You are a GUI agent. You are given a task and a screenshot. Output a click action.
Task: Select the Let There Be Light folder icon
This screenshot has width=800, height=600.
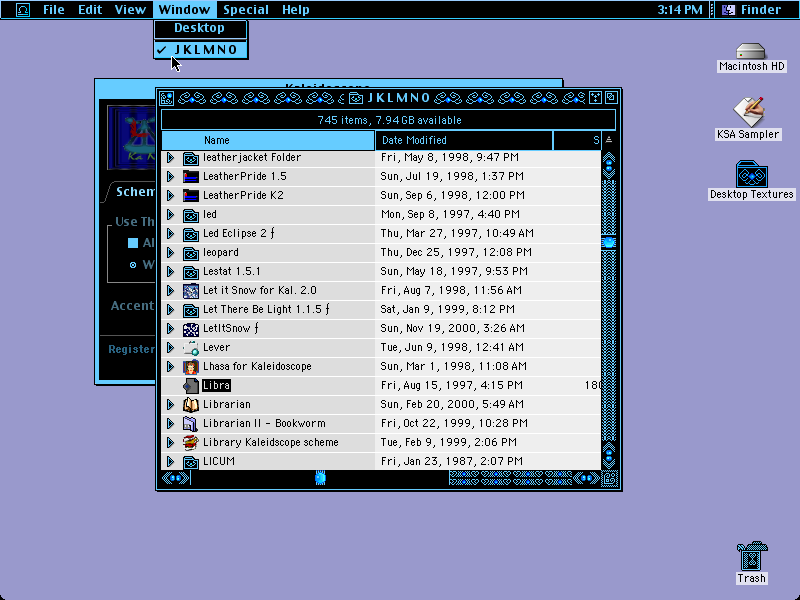pyautogui.click(x=190, y=310)
